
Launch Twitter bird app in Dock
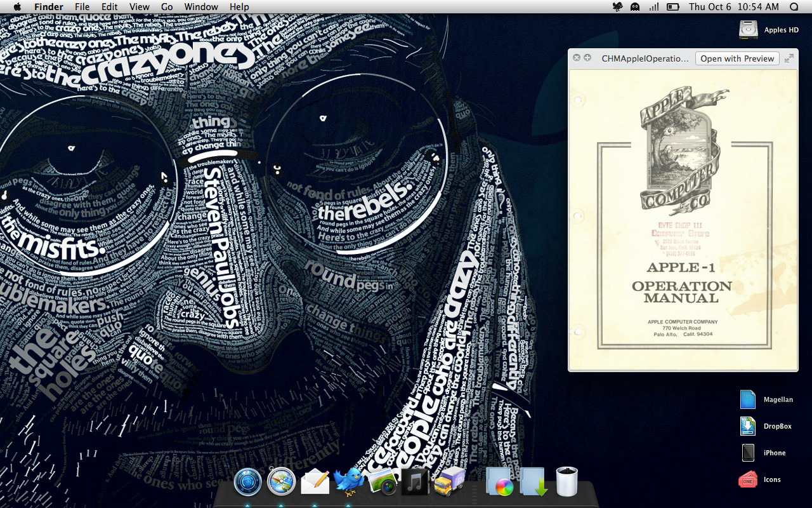(348, 481)
